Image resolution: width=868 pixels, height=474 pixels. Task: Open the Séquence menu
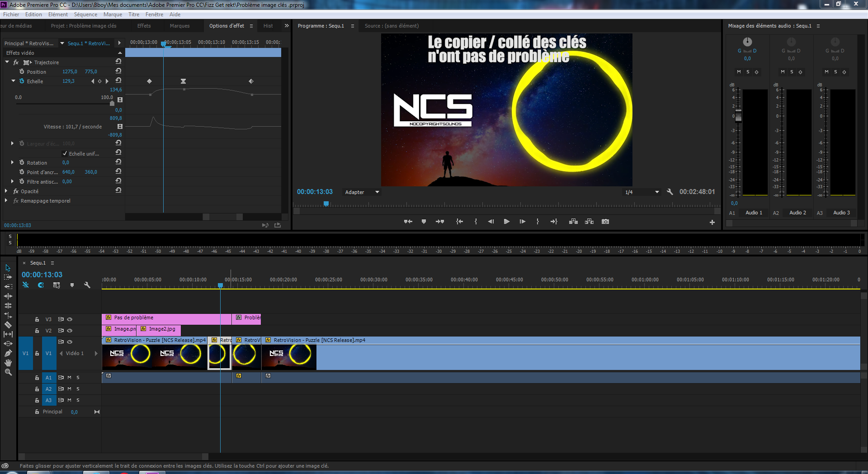coord(85,14)
